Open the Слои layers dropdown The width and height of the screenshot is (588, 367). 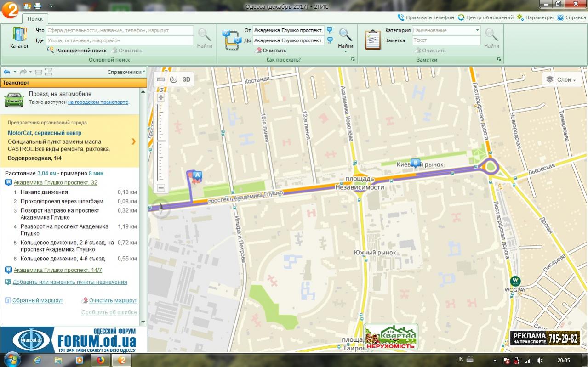tap(562, 79)
